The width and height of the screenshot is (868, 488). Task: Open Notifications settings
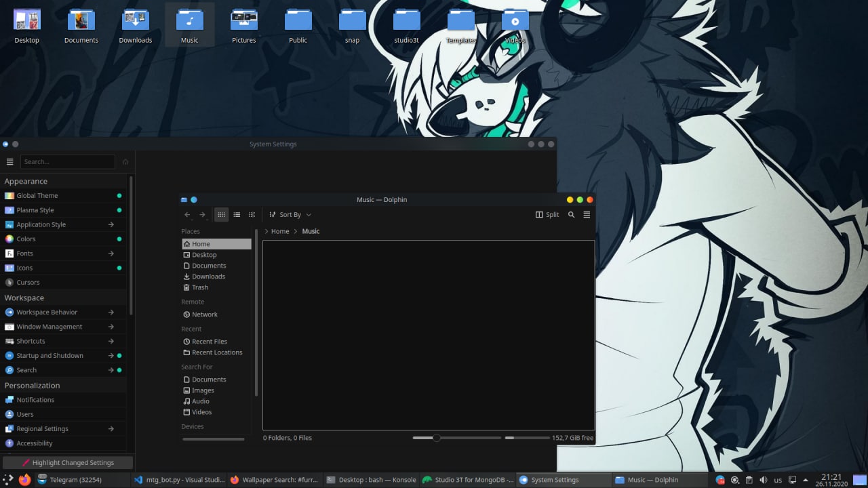(64, 400)
